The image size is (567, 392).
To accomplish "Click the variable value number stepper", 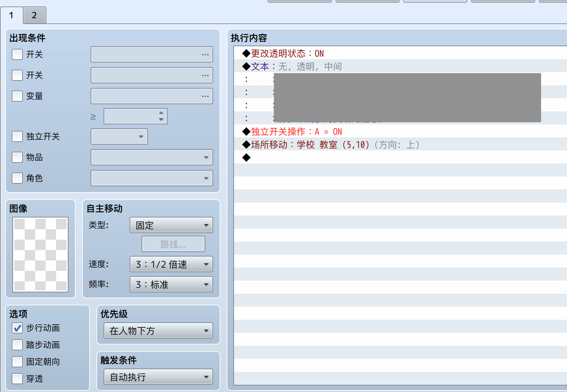I will click(136, 116).
